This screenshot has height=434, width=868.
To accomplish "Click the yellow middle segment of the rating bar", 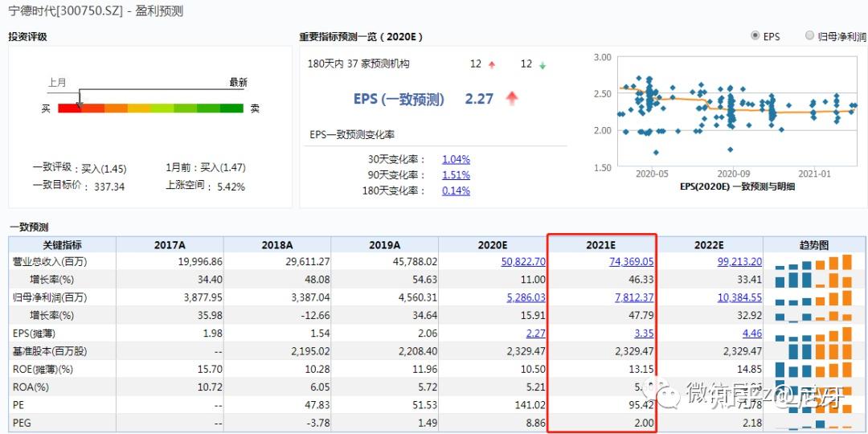I will pyautogui.click(x=139, y=108).
